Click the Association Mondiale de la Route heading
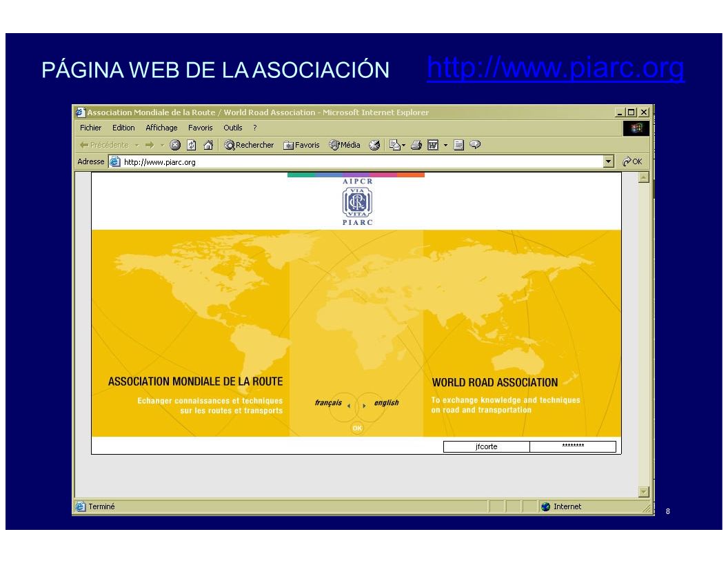 [x=196, y=382]
